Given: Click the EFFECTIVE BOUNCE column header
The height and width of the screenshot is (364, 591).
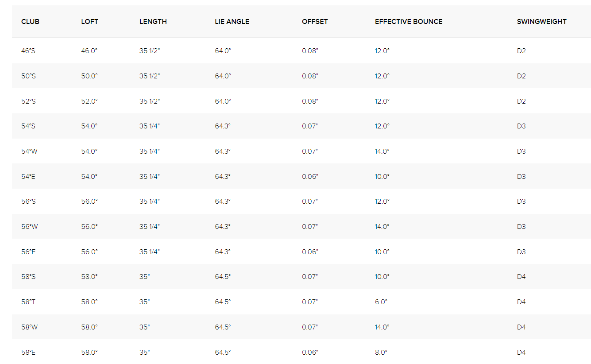Looking at the screenshot, I should 408,21.
